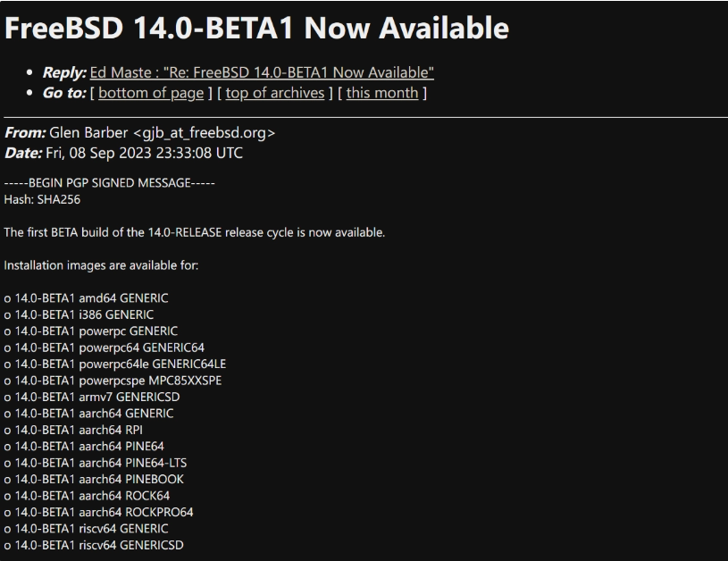This screenshot has height=561, width=728.
Task: Click the powerpc64le GENERIC64LE entry
Action: pyautogui.click(x=115, y=364)
